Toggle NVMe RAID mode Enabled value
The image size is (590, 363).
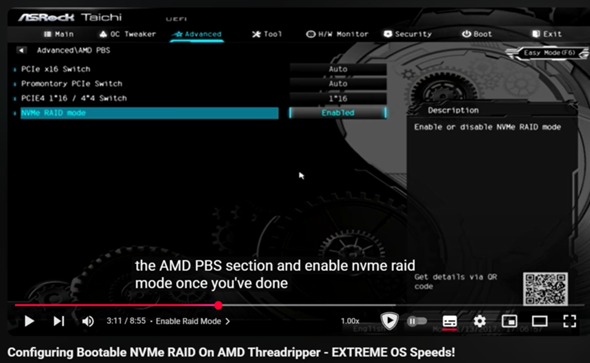point(338,113)
